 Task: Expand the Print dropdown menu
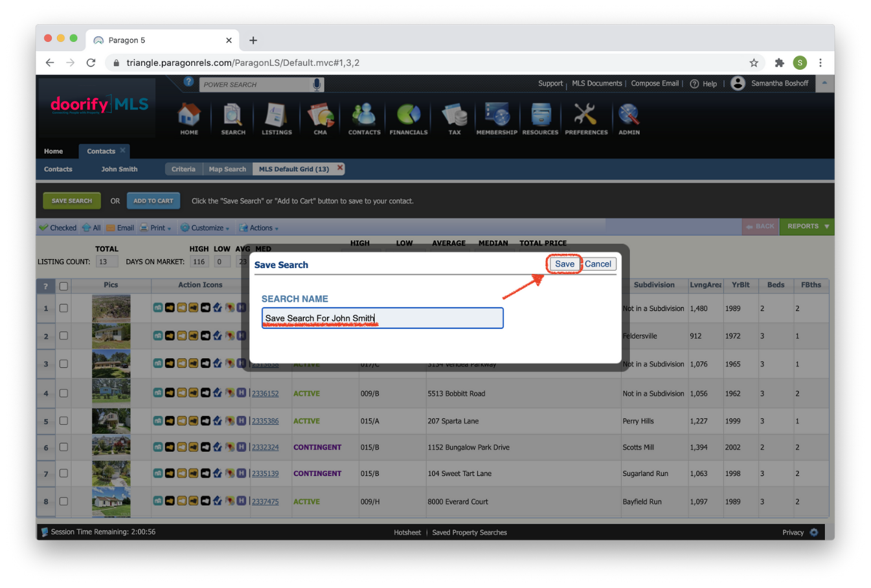(x=156, y=228)
